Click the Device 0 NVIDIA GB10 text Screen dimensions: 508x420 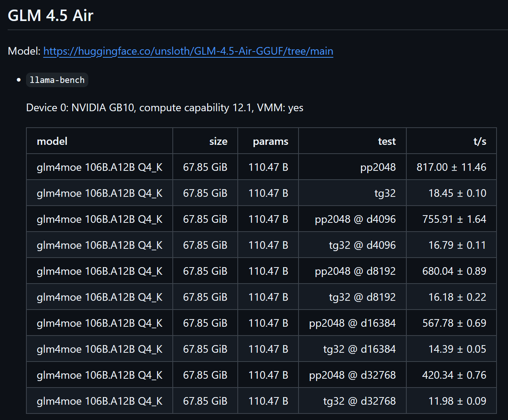(x=164, y=108)
